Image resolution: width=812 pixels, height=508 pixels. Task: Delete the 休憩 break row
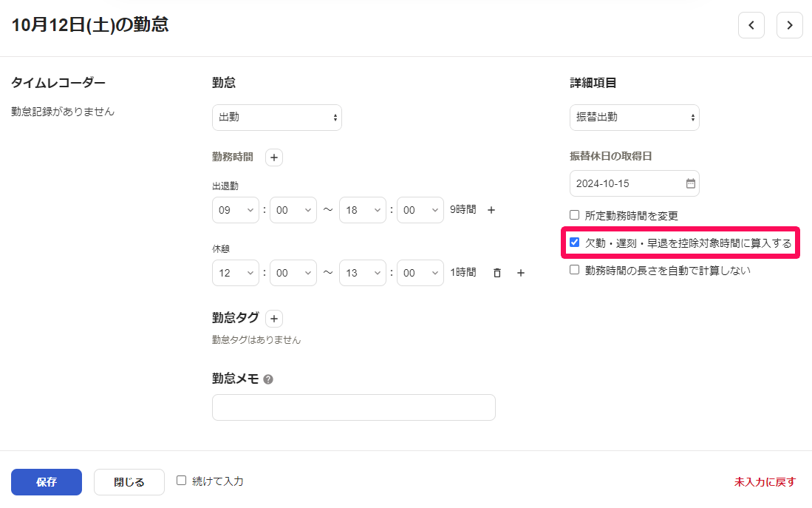497,273
